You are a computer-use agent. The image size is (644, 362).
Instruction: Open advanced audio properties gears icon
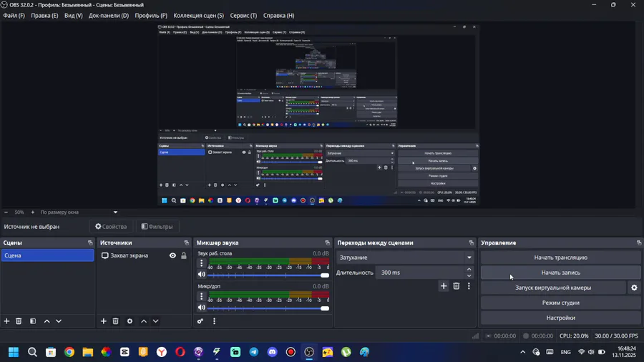pyautogui.click(x=200, y=321)
